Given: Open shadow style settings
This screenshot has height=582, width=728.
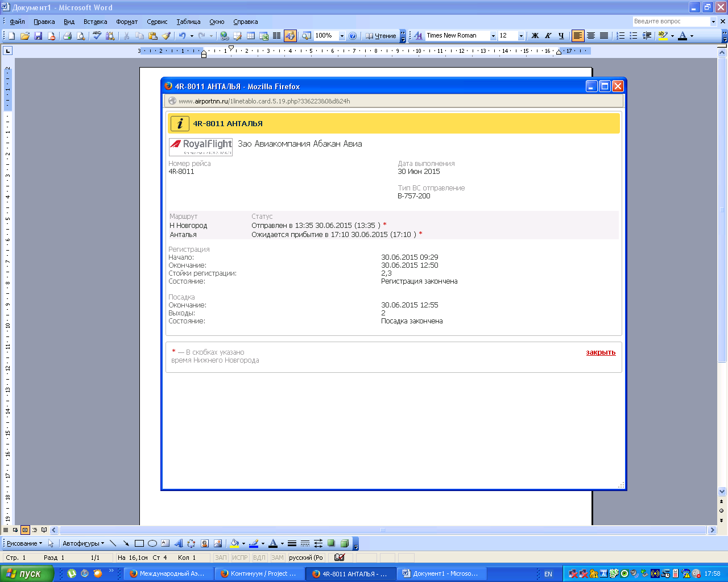Looking at the screenshot, I should pos(331,543).
